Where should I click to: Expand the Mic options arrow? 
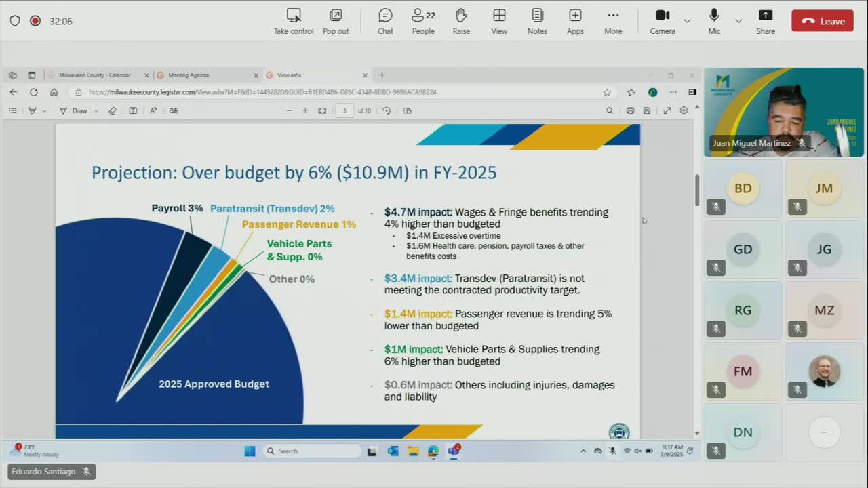tap(738, 22)
